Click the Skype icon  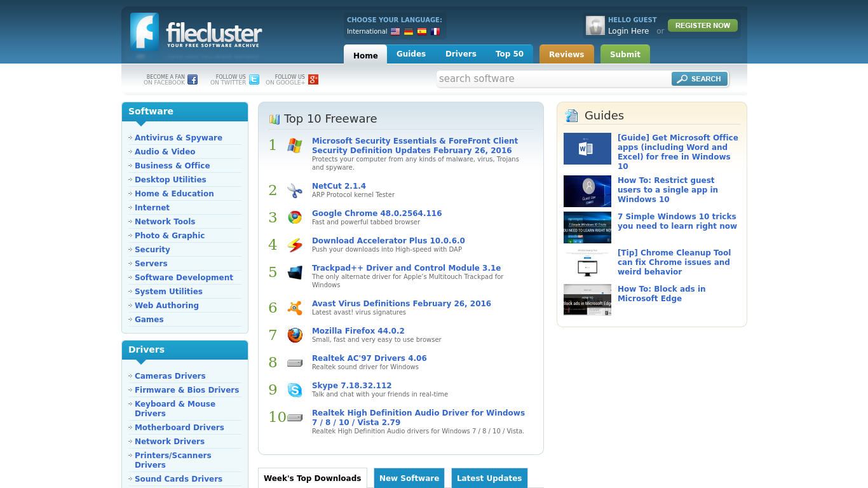click(295, 390)
